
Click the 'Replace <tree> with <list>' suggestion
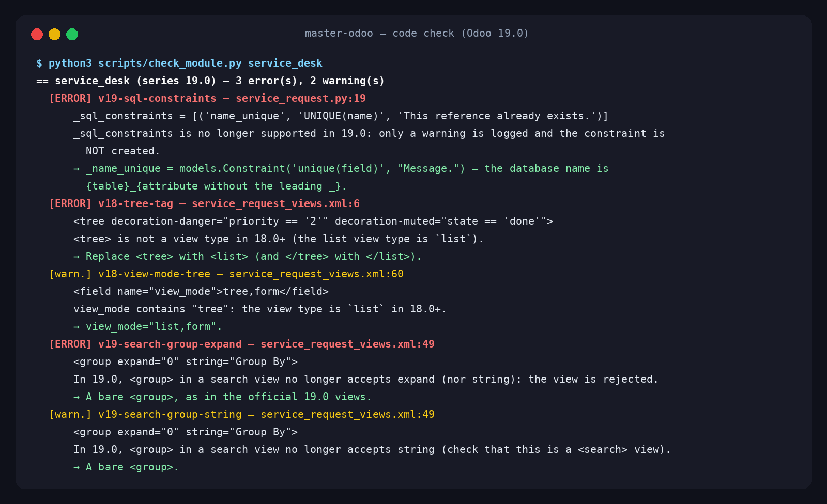point(248,257)
